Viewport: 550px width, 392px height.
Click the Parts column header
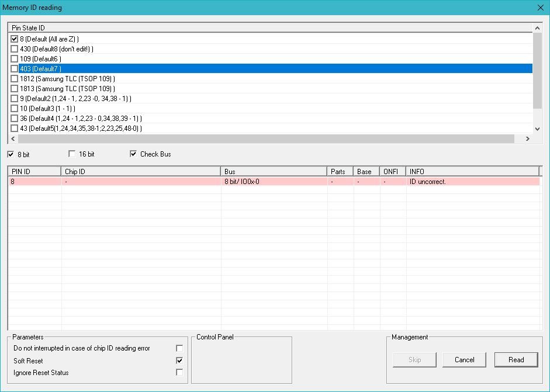[x=340, y=171]
